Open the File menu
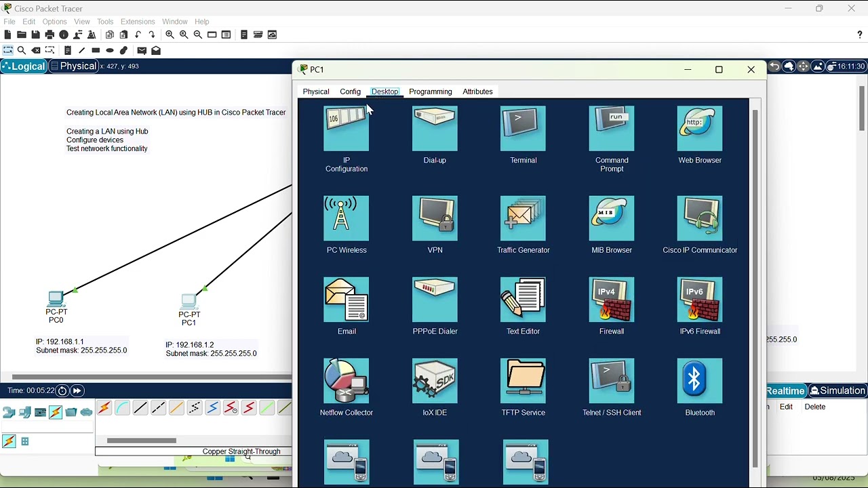 point(9,22)
